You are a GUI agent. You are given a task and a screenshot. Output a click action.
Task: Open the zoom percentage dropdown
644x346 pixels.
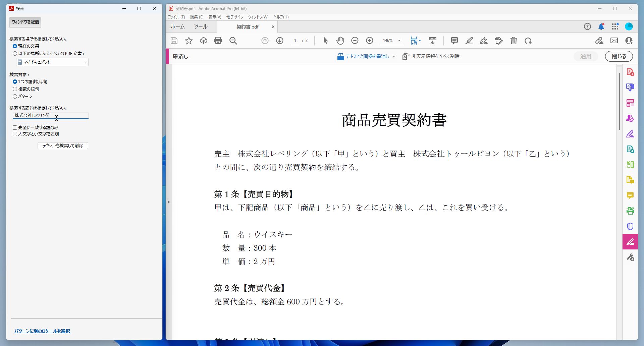click(399, 41)
